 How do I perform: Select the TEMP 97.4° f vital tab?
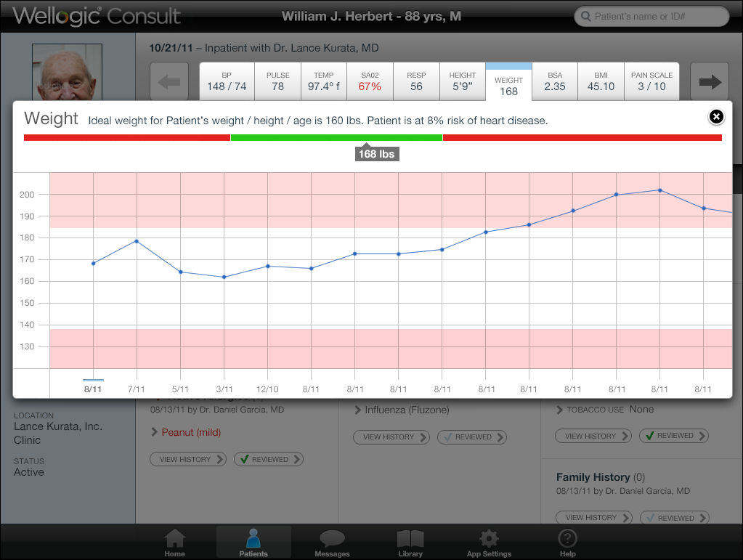(x=324, y=81)
